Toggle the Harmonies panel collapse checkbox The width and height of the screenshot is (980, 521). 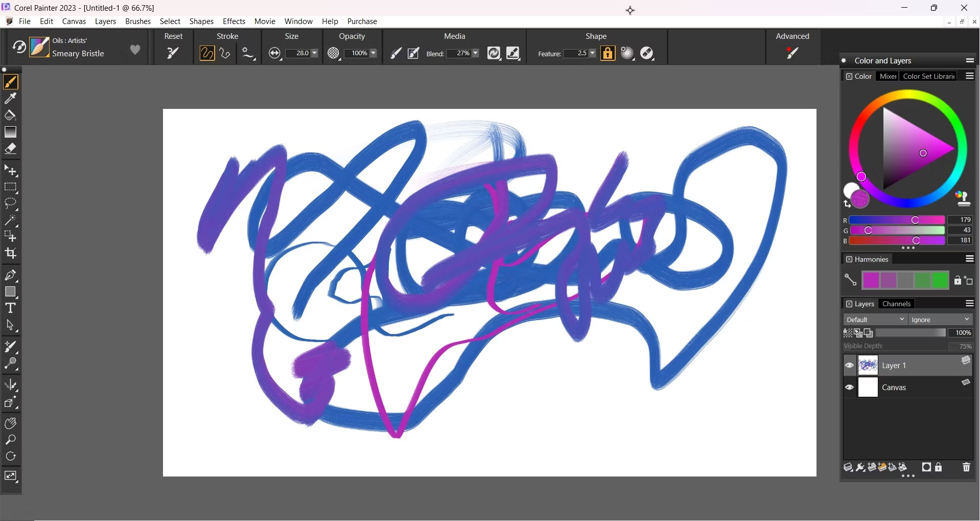click(849, 259)
